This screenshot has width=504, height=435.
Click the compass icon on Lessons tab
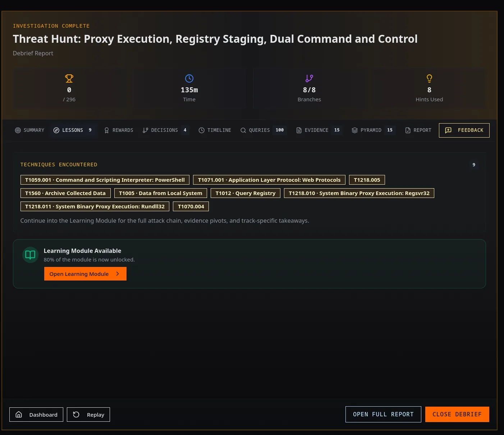tap(56, 130)
